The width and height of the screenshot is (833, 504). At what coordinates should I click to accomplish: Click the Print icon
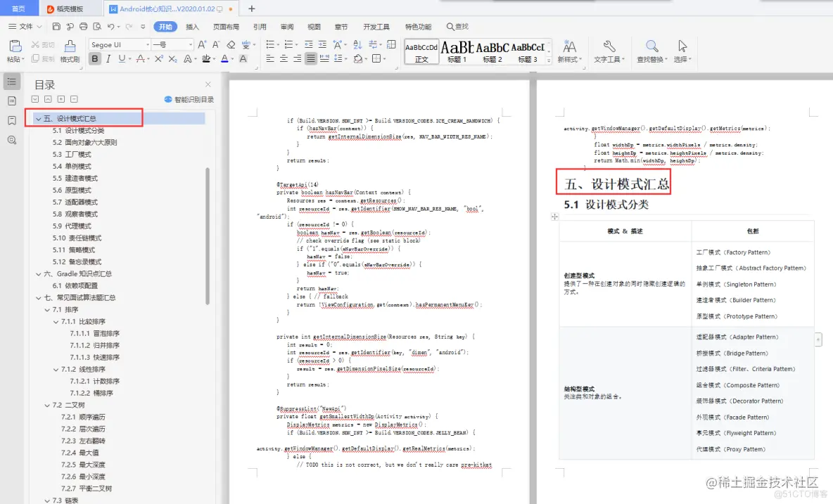(x=84, y=27)
